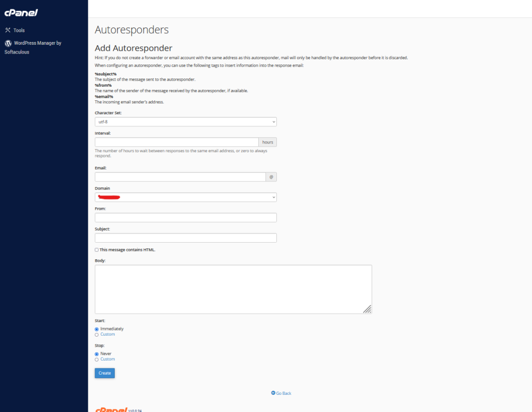This screenshot has width=532, height=412.
Task: Focus the Subject text field
Action: coord(185,238)
